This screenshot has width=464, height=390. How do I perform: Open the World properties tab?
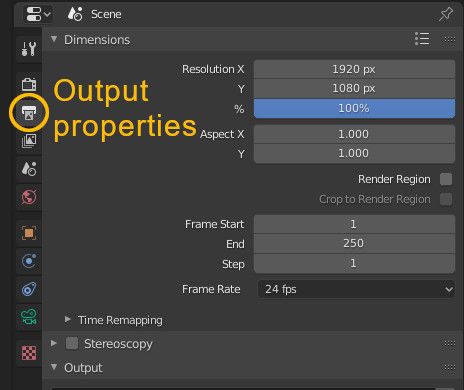tap(29, 197)
